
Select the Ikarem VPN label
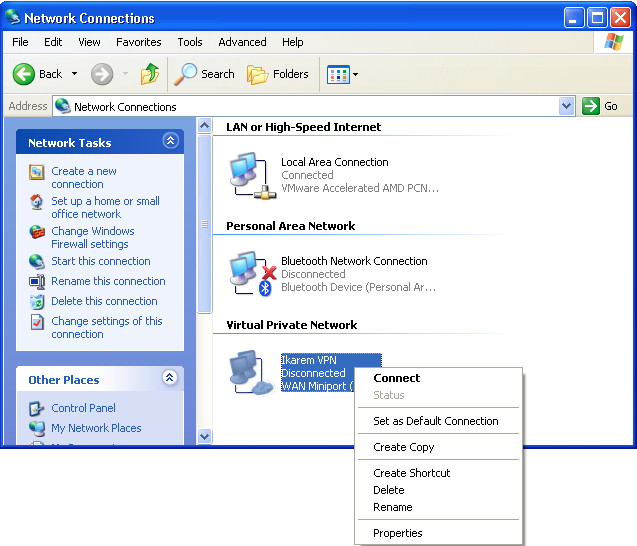309,360
